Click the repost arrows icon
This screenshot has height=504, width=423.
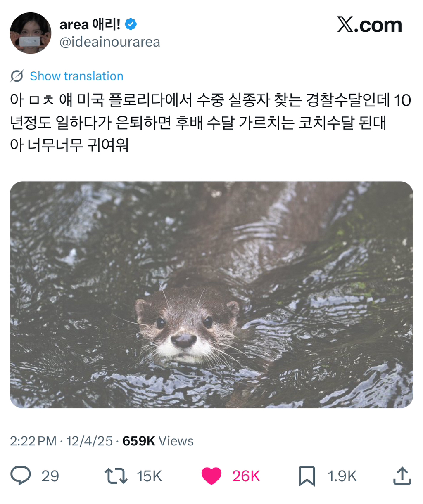click(x=116, y=476)
